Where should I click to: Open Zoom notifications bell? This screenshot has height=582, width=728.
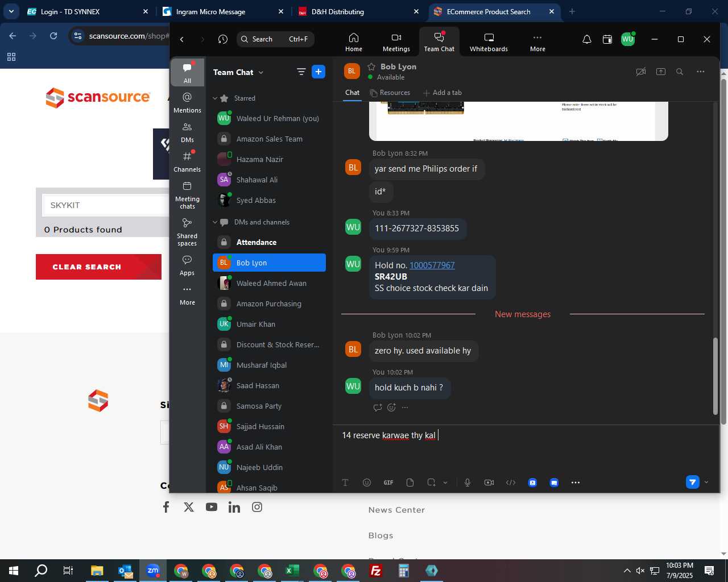[586, 39]
